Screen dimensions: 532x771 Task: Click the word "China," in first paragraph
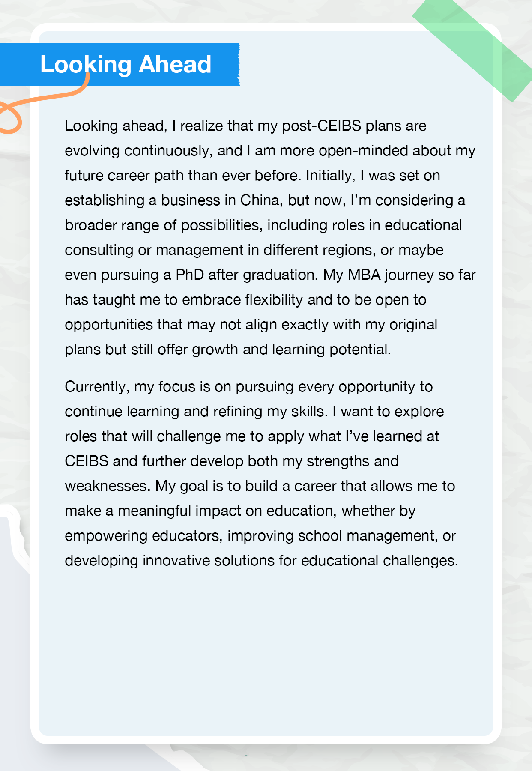point(261,200)
